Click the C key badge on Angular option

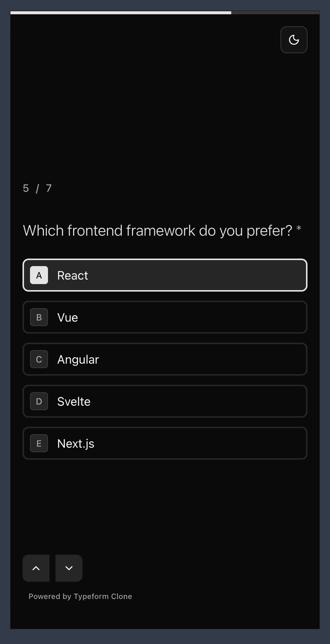39,359
